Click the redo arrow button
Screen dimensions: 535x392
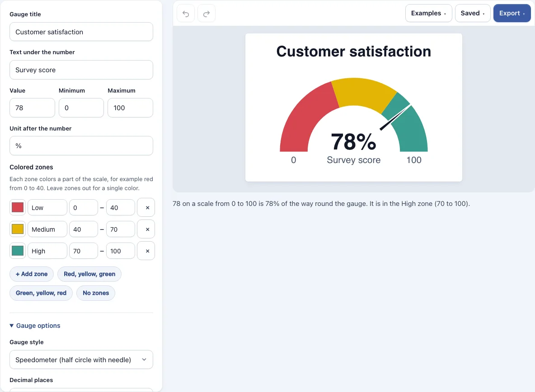(x=206, y=14)
